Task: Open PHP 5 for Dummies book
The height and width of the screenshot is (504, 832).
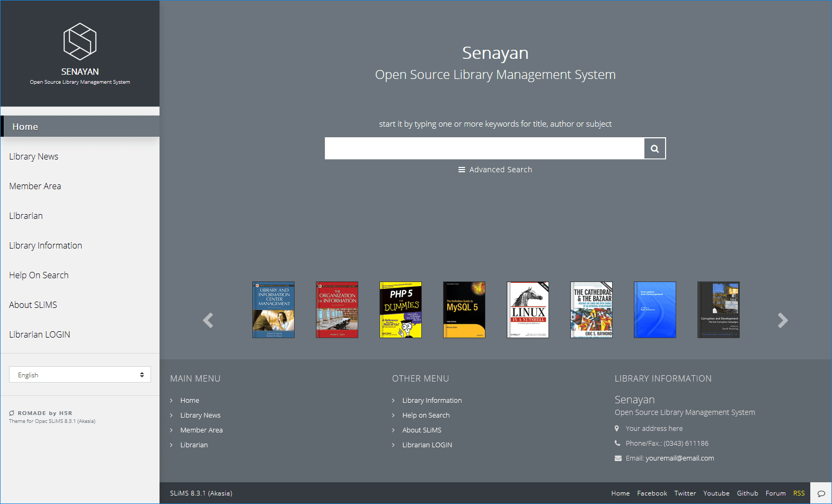Action: pyautogui.click(x=401, y=310)
